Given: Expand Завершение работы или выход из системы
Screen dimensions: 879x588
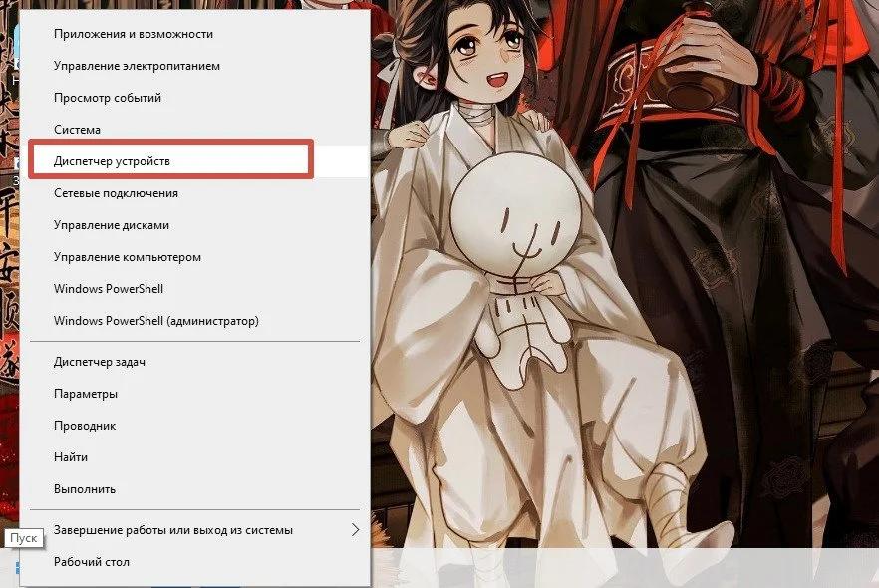Looking at the screenshot, I should pyautogui.click(x=194, y=530).
